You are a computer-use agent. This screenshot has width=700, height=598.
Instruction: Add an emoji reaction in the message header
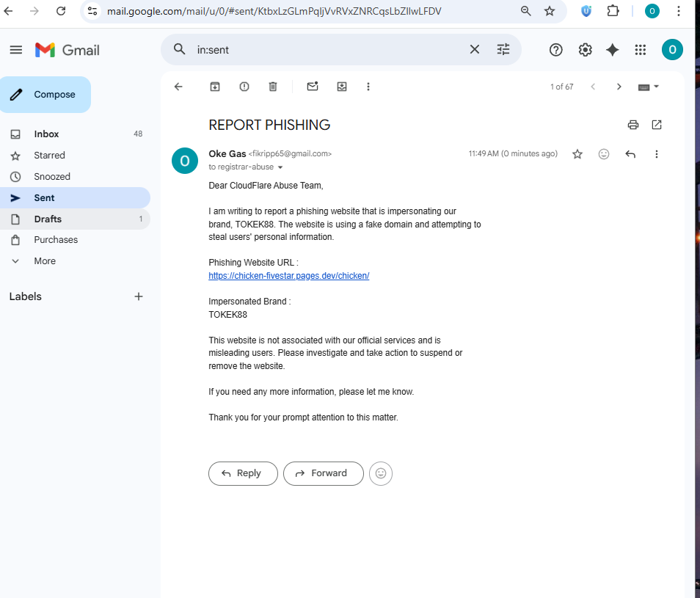point(604,154)
